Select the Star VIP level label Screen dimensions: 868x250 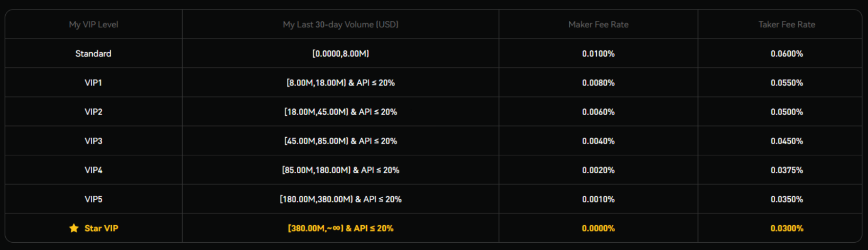(x=101, y=228)
